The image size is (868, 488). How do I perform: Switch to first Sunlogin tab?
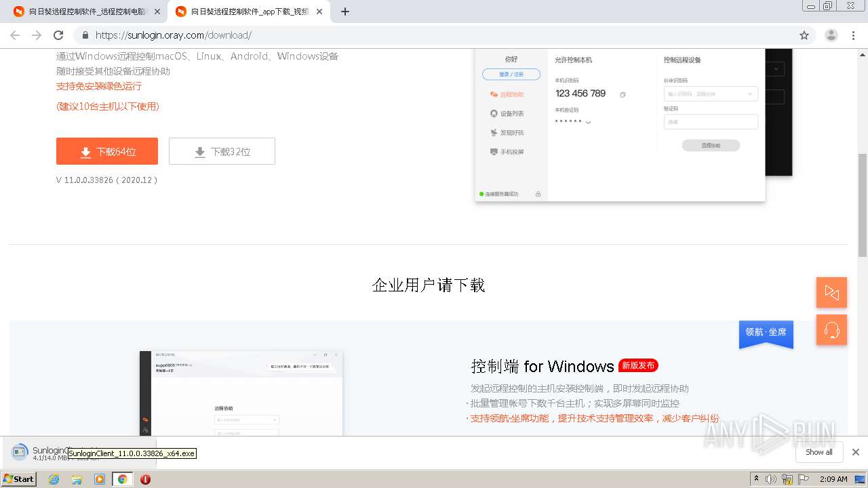(x=87, y=12)
